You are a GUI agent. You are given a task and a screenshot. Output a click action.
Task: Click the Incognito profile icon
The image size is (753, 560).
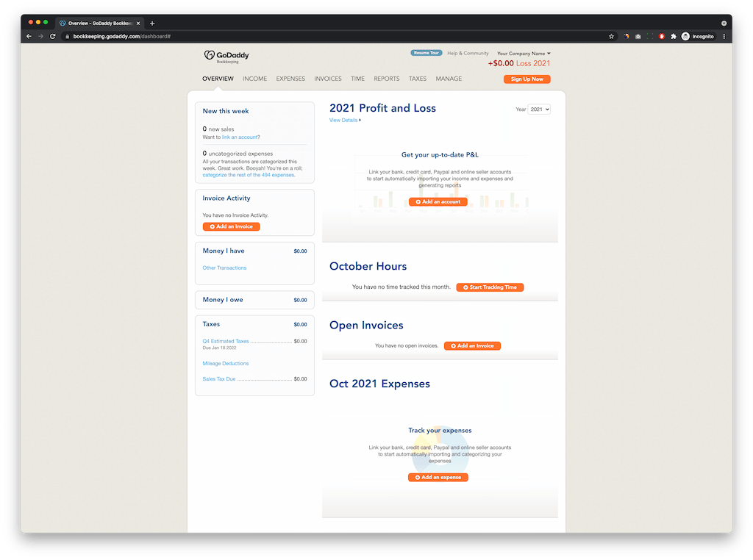(x=698, y=37)
